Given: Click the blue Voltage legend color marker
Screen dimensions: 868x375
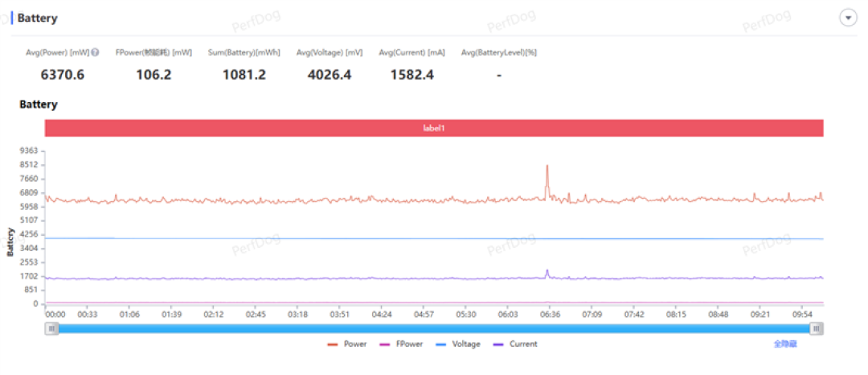Looking at the screenshot, I should 440,344.
